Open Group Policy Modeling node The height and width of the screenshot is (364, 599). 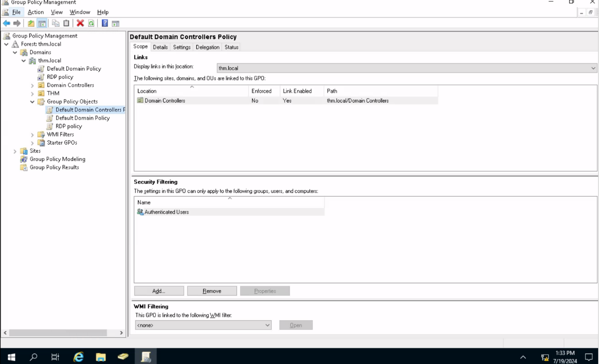tap(57, 159)
